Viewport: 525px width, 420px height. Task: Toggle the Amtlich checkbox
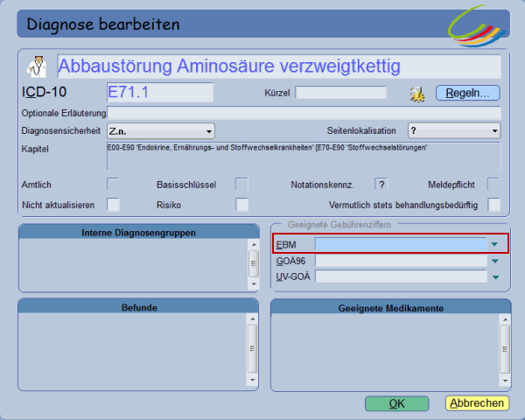tap(113, 185)
